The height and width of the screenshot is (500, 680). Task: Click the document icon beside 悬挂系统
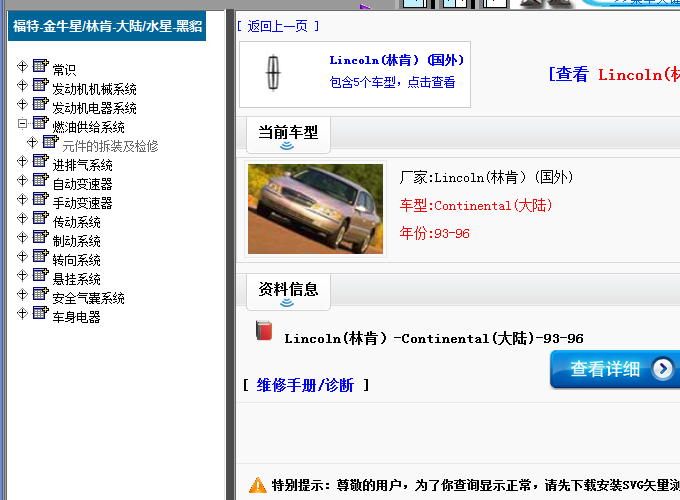pos(41,275)
